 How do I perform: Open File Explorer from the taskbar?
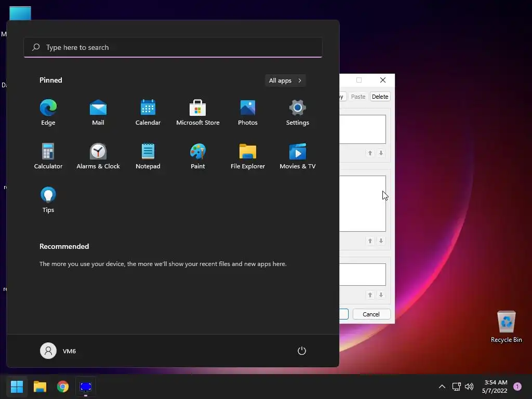coord(39,387)
